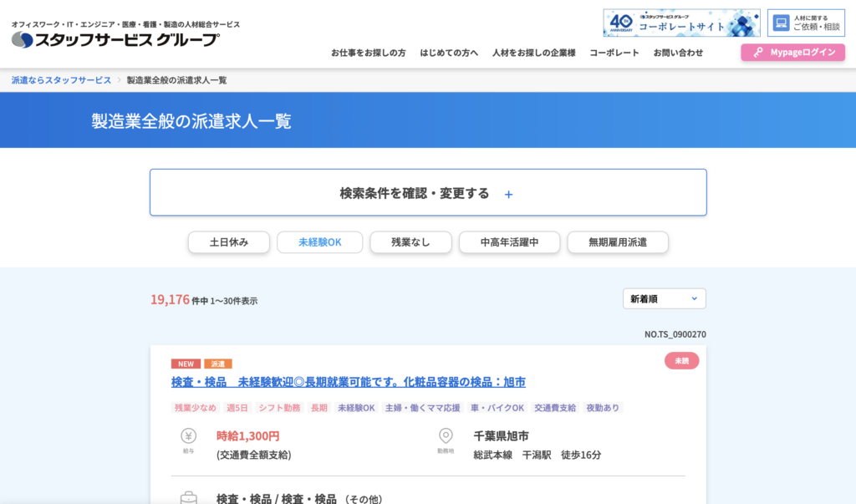This screenshot has width=856, height=504.
Task: Enable the 中高年活躍中 filter
Action: tap(508, 242)
